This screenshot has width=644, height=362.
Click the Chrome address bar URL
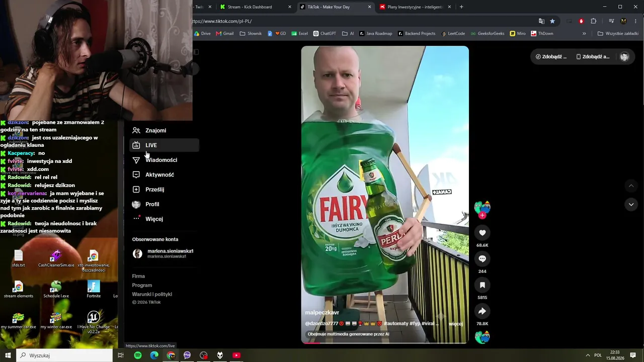(222, 21)
